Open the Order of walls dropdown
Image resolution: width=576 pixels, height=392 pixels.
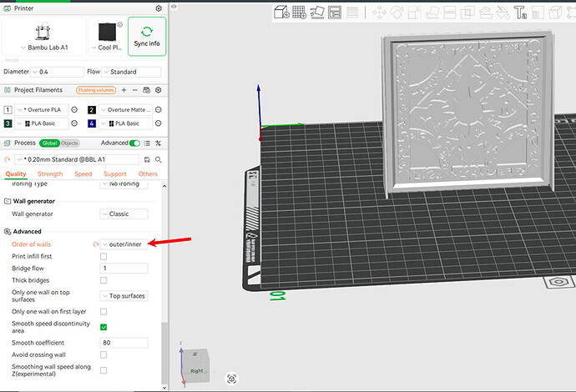(x=124, y=244)
